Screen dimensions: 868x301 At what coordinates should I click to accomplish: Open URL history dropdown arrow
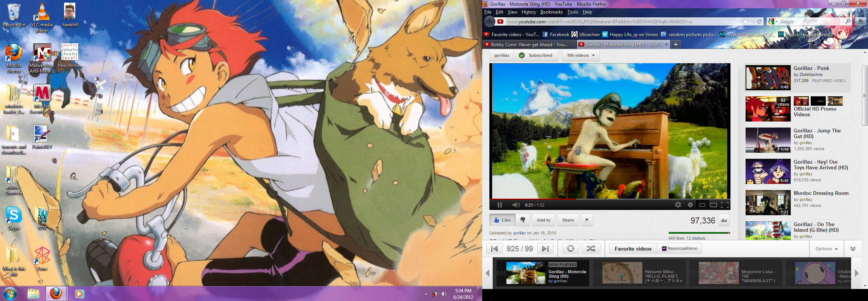tap(753, 21)
